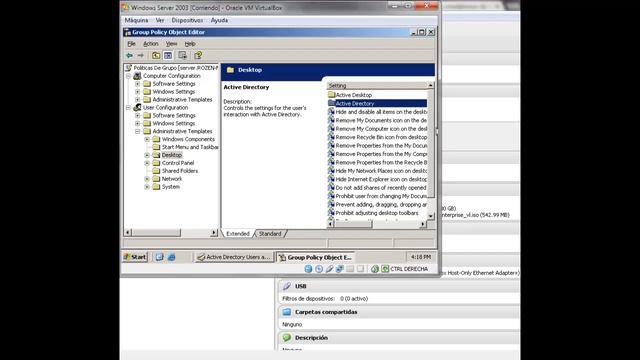The width and height of the screenshot is (640, 360).
Task: Click the Help toolbar icon
Action: coord(198,56)
